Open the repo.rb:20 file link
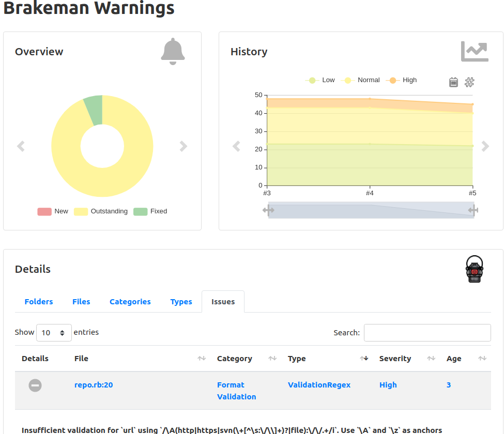The image size is (504, 434). pyautogui.click(x=94, y=385)
